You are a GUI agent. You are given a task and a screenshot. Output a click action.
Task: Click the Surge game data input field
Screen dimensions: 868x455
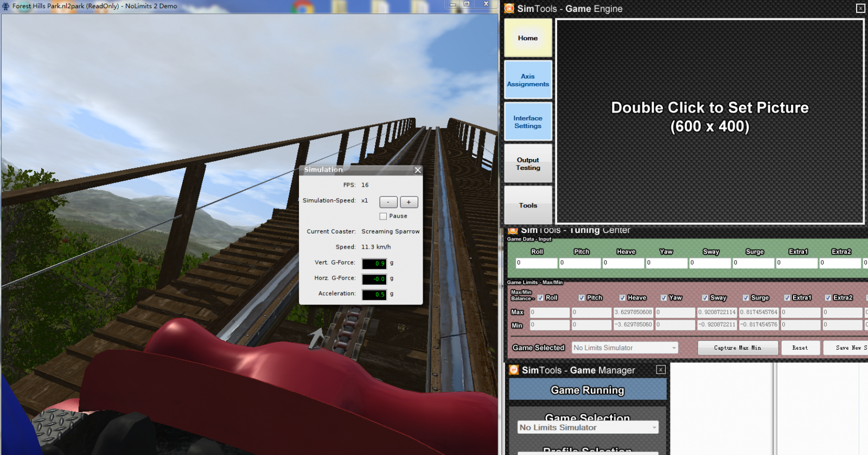coord(753,263)
